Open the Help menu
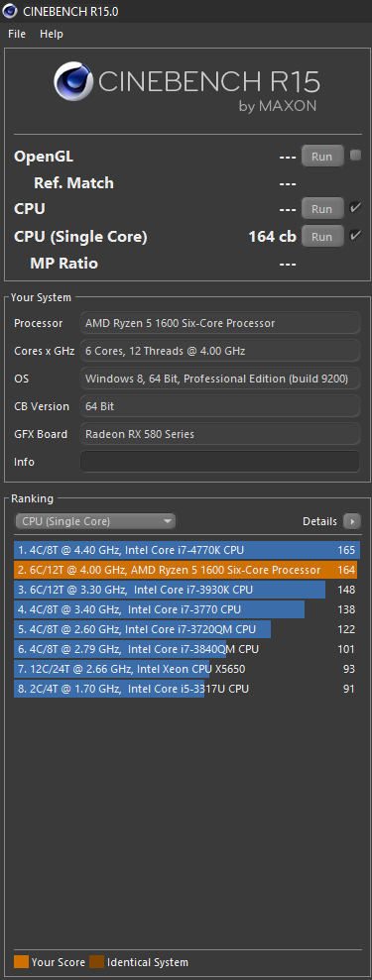The width and height of the screenshot is (372, 980). 52,34
